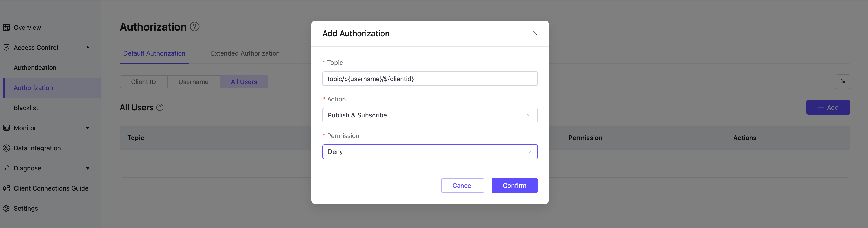This screenshot has height=228, width=868.
Task: Click the help icon next to All Users
Action: click(160, 107)
